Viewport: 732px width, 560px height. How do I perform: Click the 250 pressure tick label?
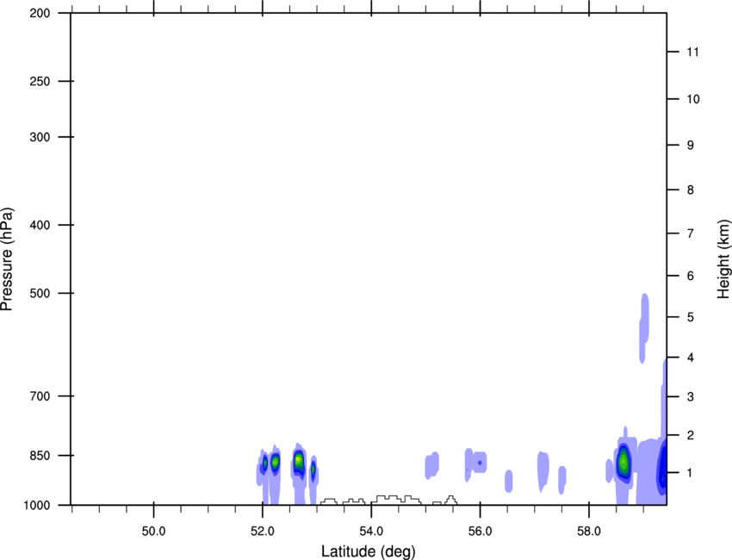(40, 81)
